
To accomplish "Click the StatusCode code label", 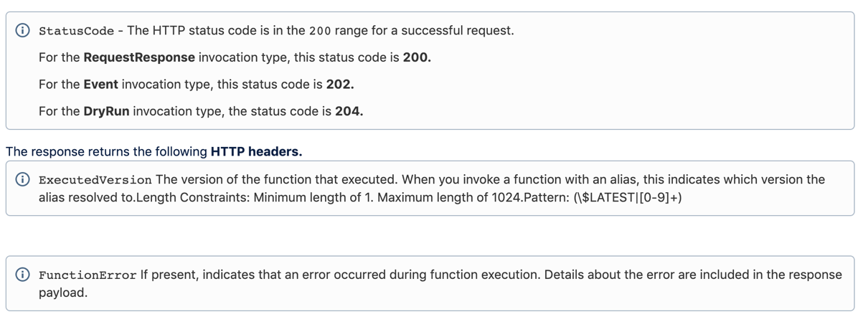I will click(76, 31).
